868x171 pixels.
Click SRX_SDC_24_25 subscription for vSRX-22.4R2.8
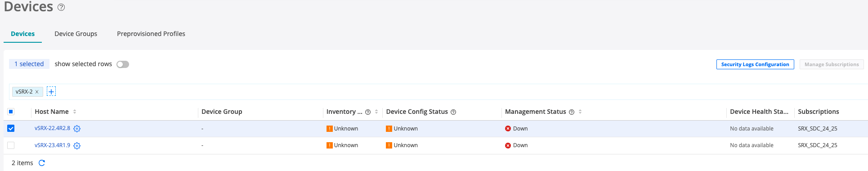point(818,129)
